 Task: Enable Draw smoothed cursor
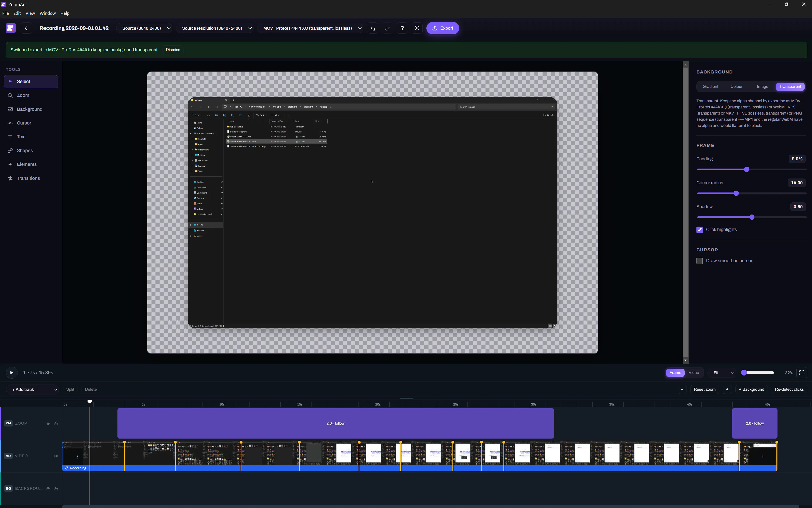click(700, 261)
